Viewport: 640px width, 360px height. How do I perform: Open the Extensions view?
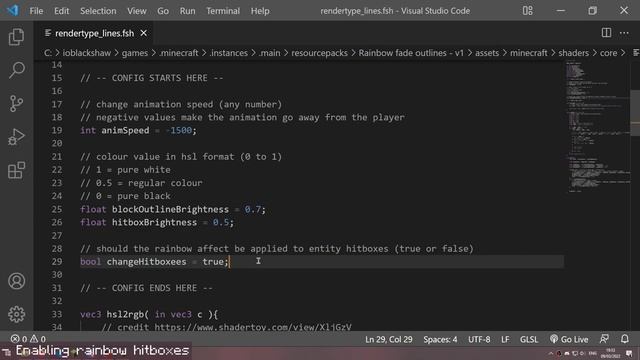click(x=16, y=170)
